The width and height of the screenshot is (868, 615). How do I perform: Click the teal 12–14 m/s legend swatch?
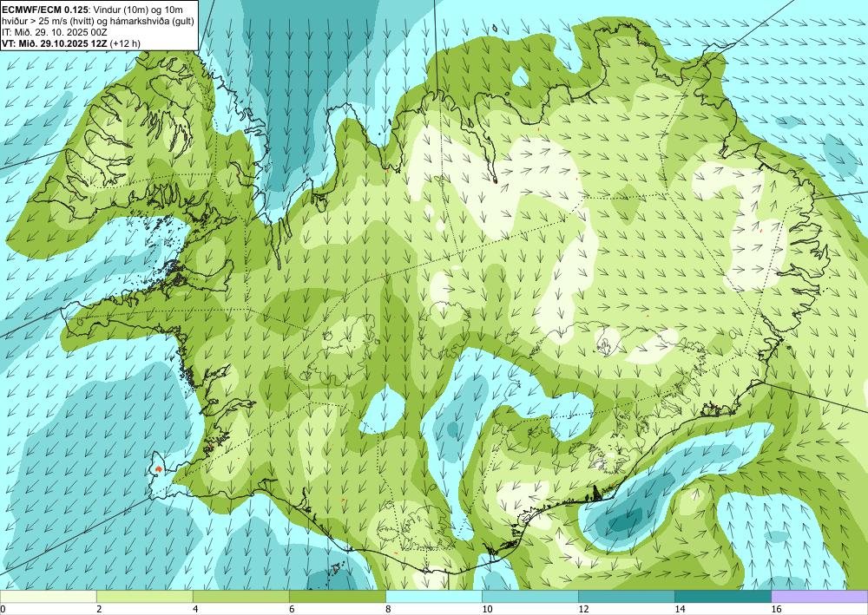tap(627, 596)
